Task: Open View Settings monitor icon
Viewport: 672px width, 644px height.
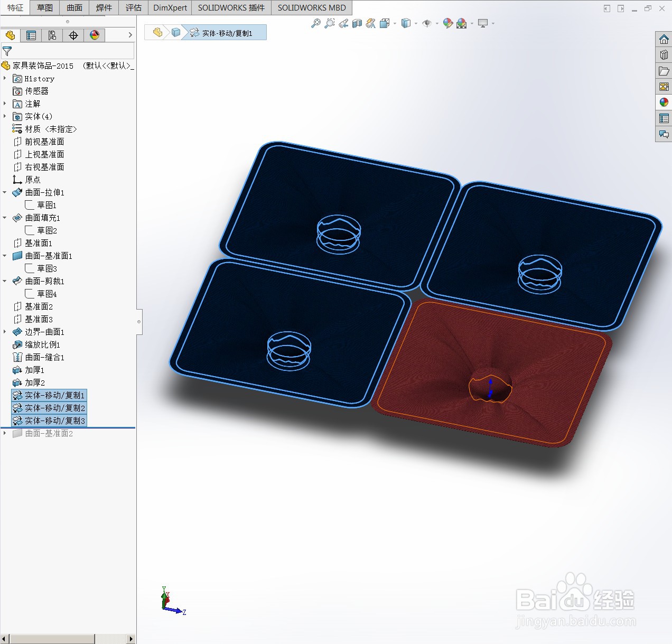Action: point(483,23)
